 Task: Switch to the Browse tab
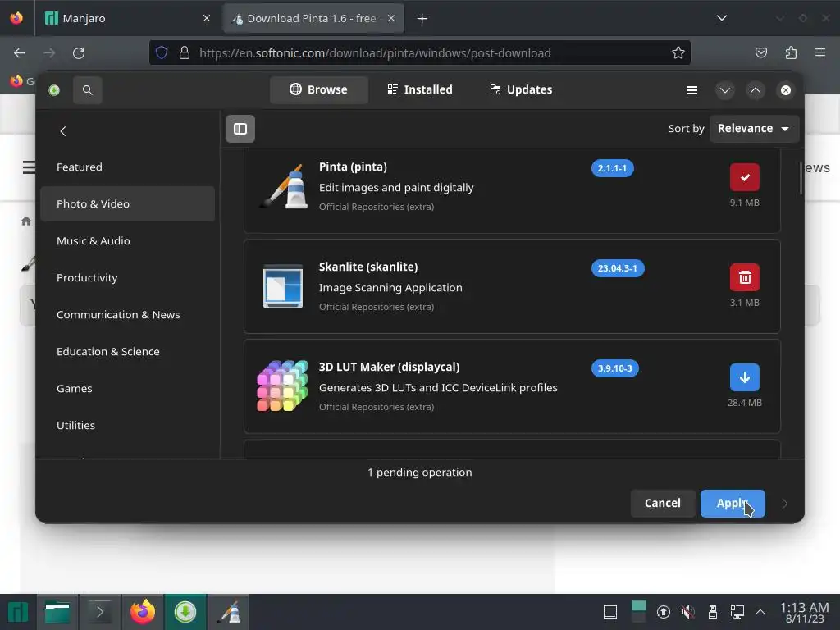pyautogui.click(x=319, y=89)
